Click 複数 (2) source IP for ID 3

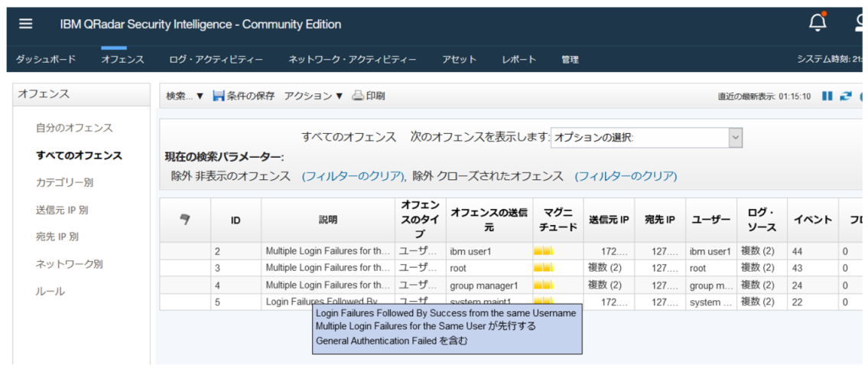click(604, 268)
